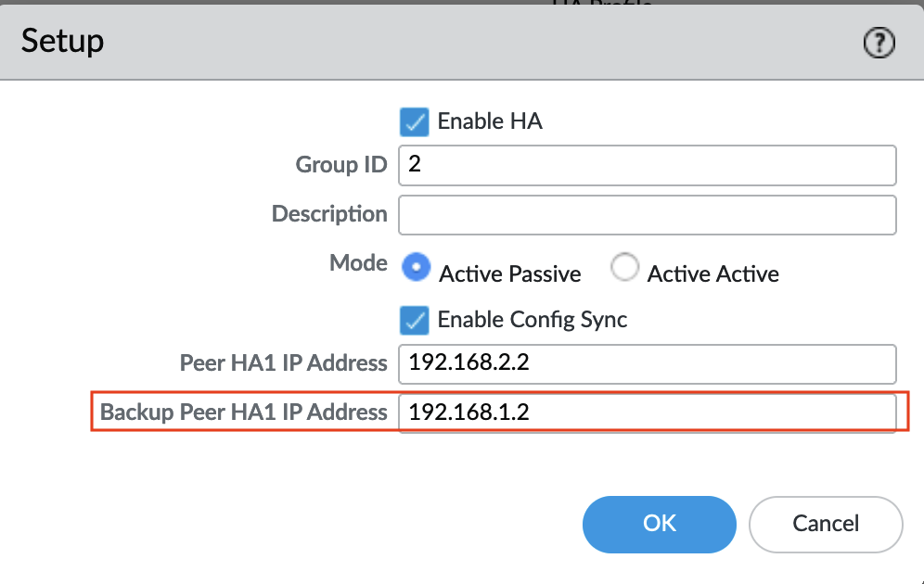This screenshot has height=584, width=924.
Task: Click the "Active Active" option label text
Action: point(712,274)
